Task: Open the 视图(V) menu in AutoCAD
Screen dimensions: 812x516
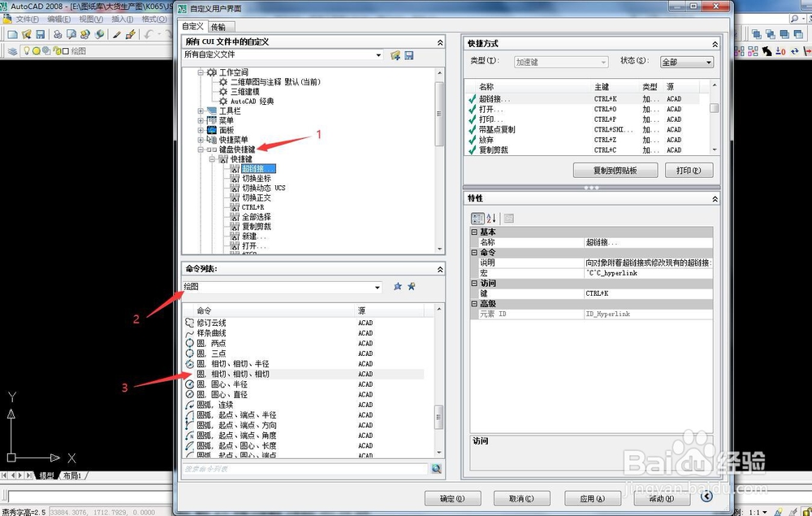Action: (x=91, y=20)
